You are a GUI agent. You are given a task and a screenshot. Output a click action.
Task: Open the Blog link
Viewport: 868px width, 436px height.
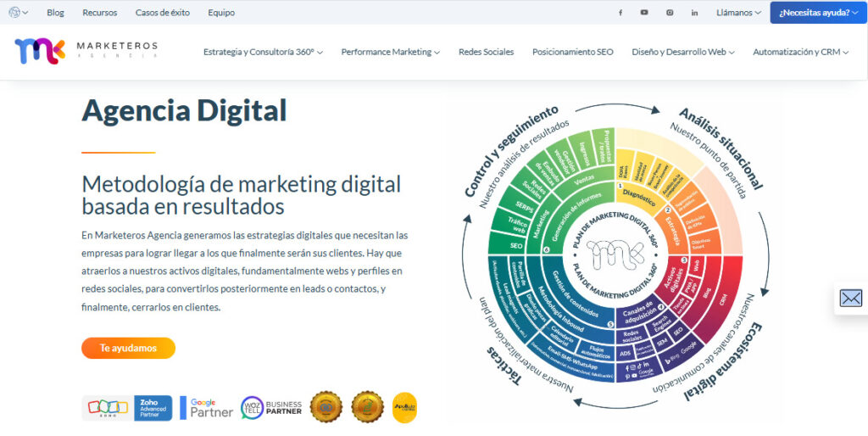click(55, 12)
